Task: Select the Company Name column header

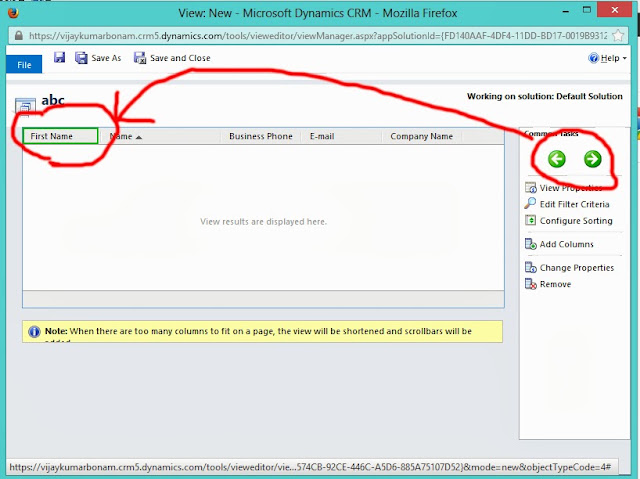Action: pyautogui.click(x=422, y=136)
